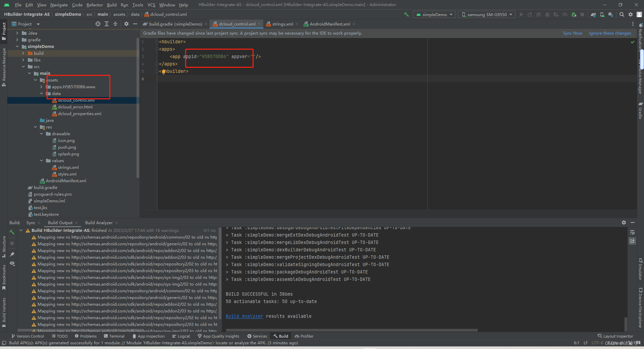This screenshot has height=349, width=644.
Task: Open the Build Analyzer results link
Action: click(244, 316)
